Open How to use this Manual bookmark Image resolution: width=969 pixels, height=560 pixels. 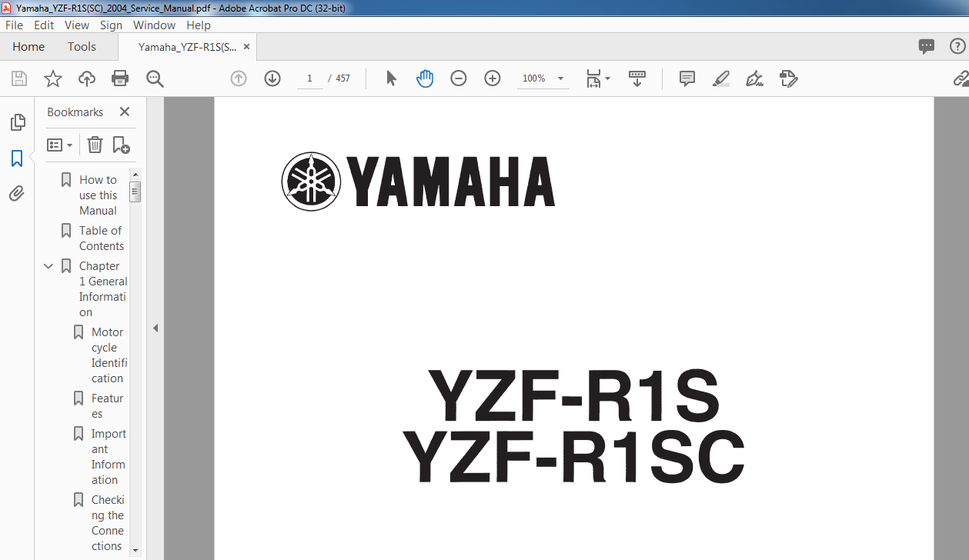pyautogui.click(x=99, y=195)
